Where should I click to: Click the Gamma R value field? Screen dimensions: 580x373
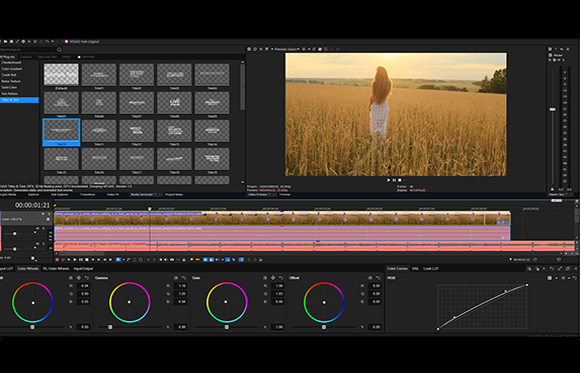coord(181,286)
